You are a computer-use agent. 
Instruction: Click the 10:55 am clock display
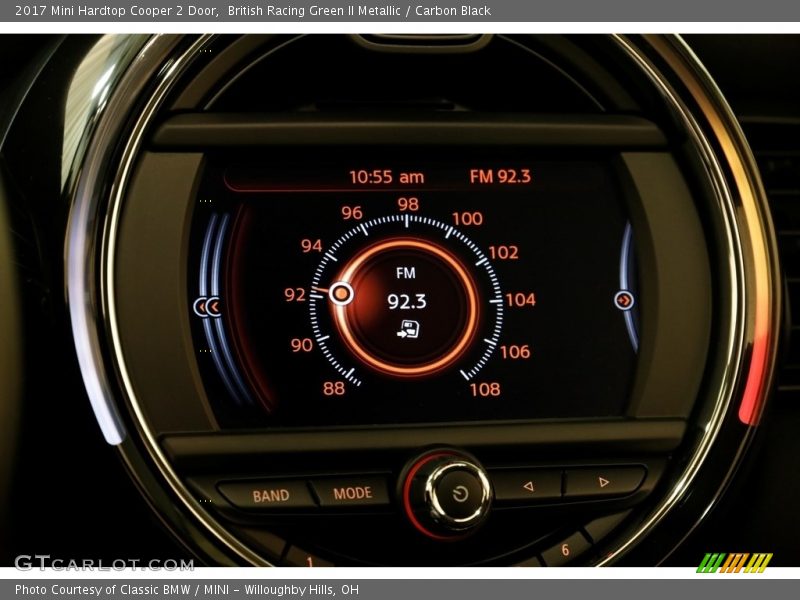[386, 177]
